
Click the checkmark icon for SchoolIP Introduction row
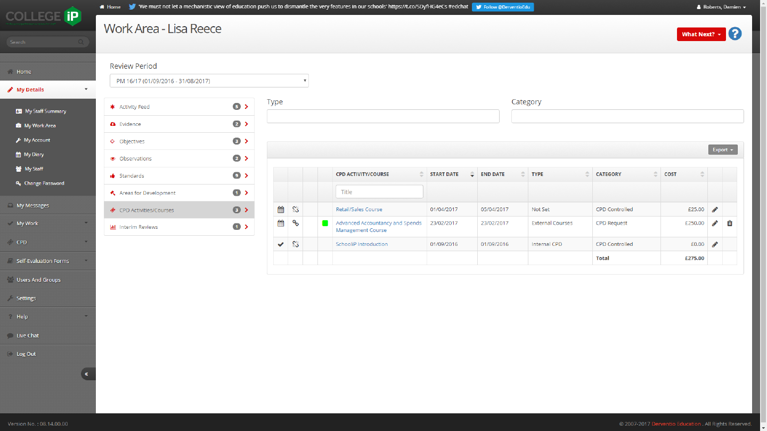point(280,244)
